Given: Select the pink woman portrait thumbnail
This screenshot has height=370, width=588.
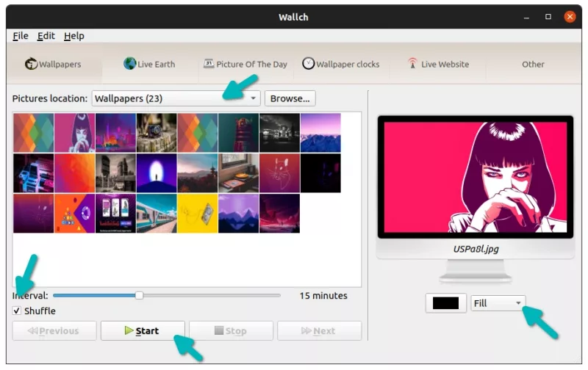Looking at the screenshot, I should (x=75, y=133).
